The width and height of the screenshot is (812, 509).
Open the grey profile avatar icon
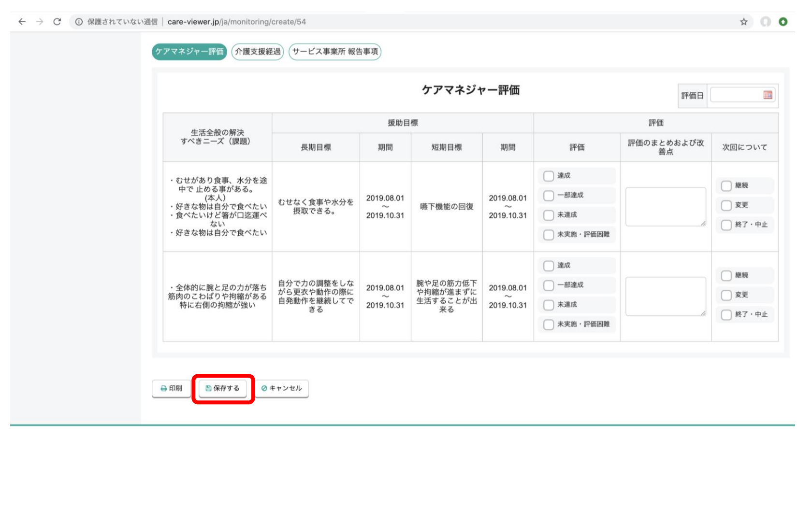pyautogui.click(x=766, y=22)
